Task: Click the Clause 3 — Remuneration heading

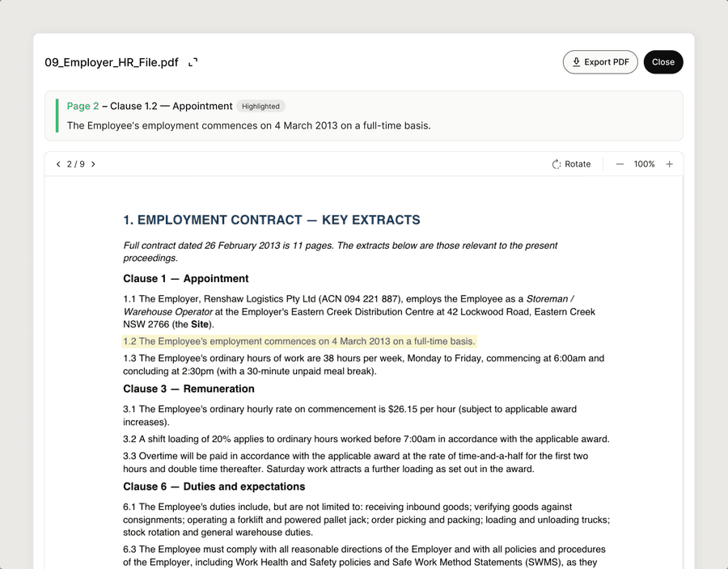Action: tap(188, 389)
